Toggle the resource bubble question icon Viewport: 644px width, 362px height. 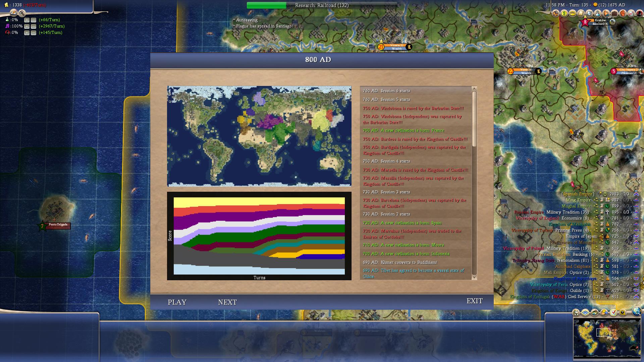click(x=623, y=313)
